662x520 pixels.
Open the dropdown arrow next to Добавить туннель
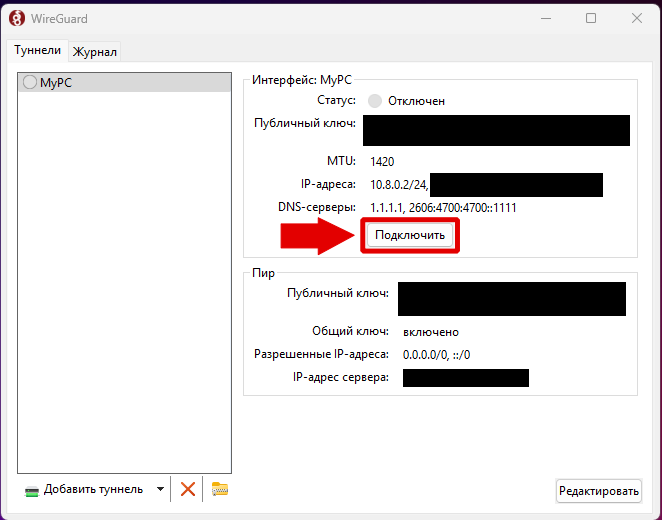pyautogui.click(x=160, y=489)
